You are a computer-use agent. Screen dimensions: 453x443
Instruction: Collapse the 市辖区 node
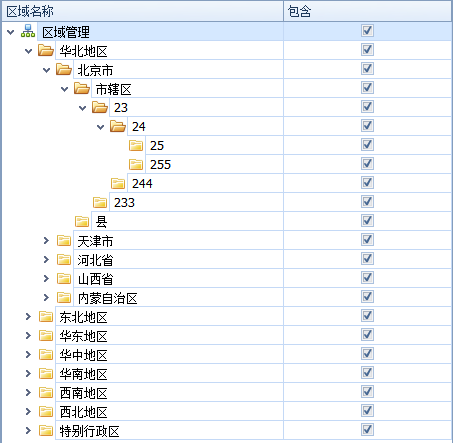point(65,89)
